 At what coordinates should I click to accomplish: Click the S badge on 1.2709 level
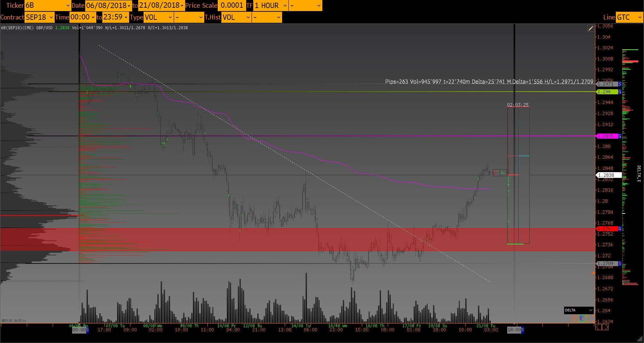(620, 263)
